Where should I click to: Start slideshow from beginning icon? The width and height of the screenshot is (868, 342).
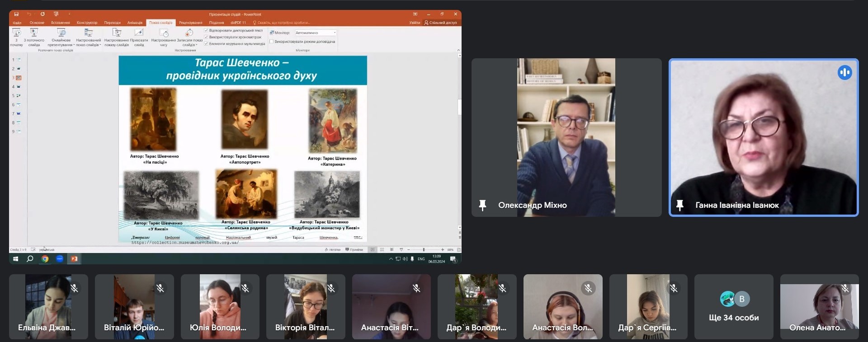pos(17,33)
